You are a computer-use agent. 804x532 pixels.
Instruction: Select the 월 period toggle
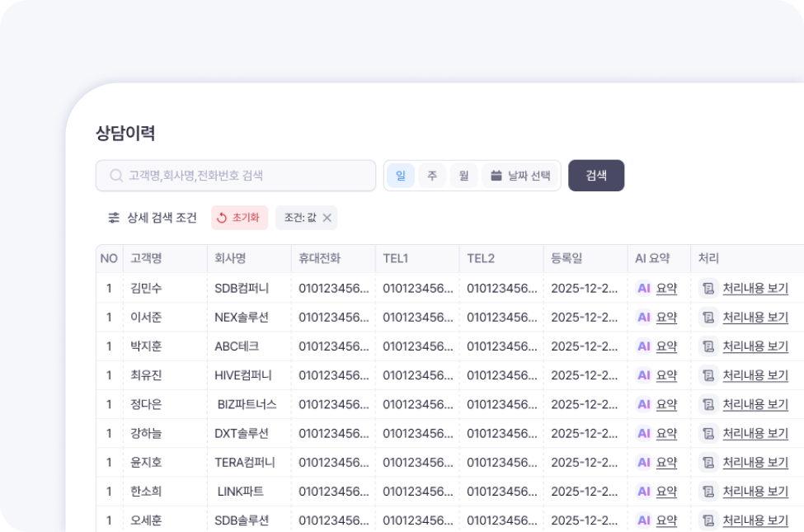pyautogui.click(x=464, y=176)
